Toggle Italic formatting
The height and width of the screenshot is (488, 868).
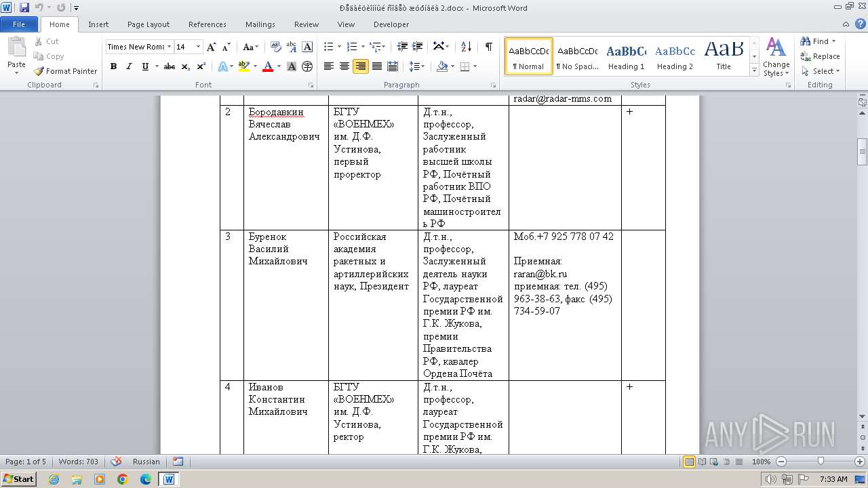click(x=129, y=66)
